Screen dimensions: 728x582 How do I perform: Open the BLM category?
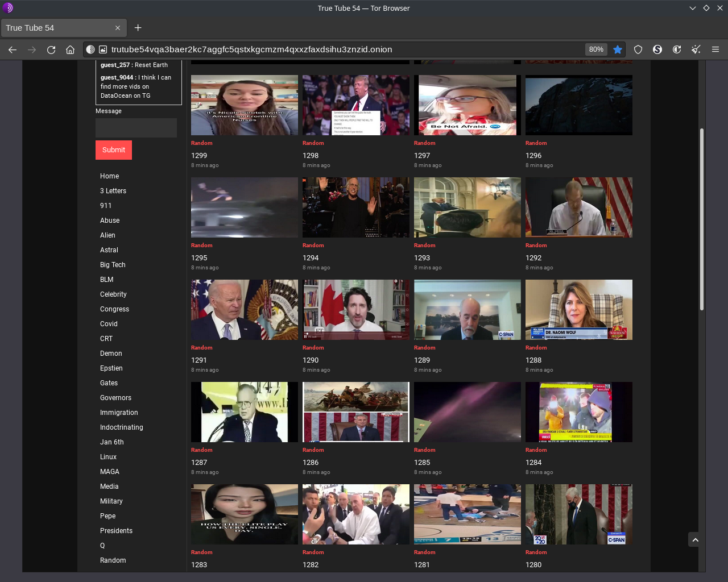107,280
